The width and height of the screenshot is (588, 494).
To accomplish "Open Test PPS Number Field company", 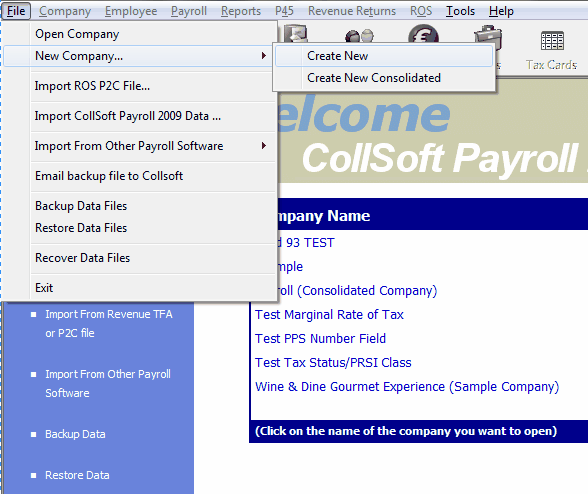I will click(x=320, y=339).
